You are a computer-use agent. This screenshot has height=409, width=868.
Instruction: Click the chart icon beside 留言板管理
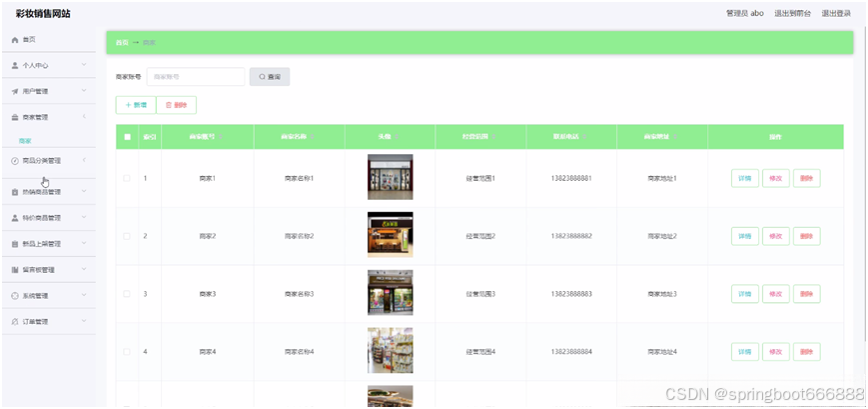15,270
